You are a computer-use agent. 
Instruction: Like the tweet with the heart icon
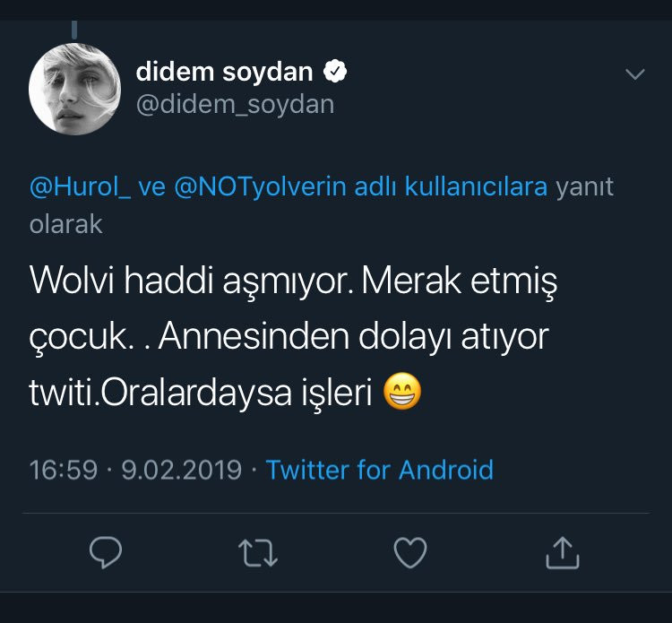[x=410, y=553]
